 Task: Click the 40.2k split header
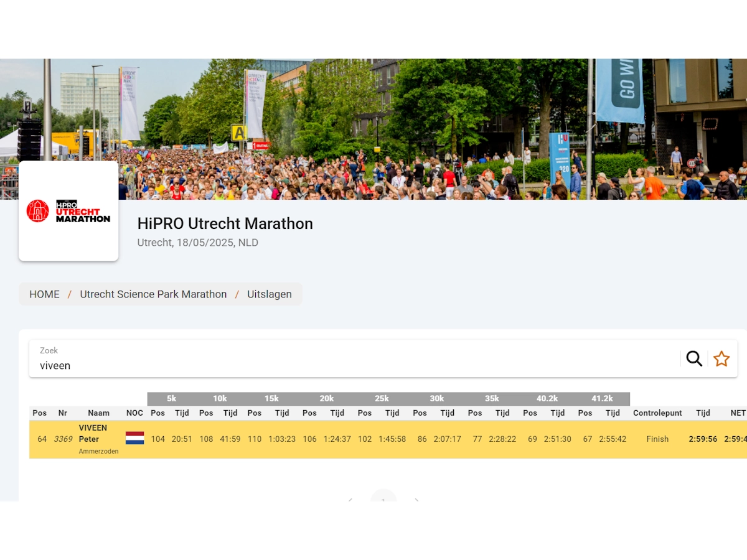547,399
